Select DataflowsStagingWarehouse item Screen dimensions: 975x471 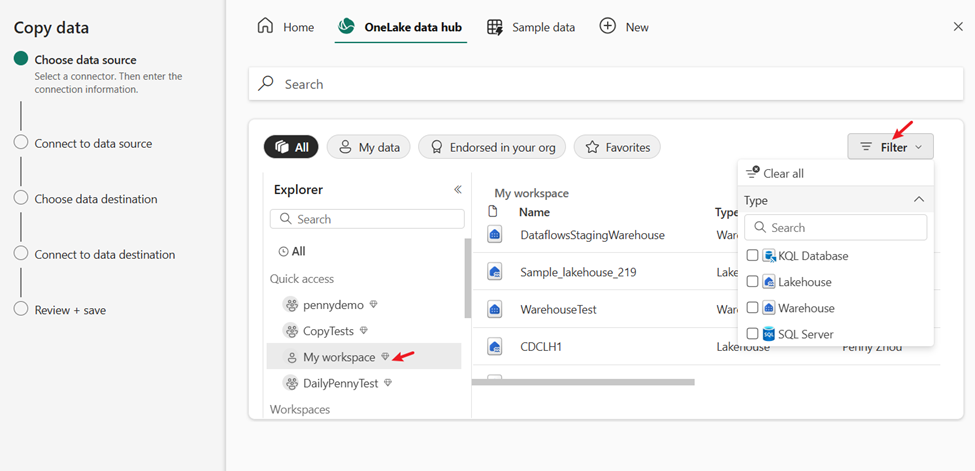click(592, 235)
